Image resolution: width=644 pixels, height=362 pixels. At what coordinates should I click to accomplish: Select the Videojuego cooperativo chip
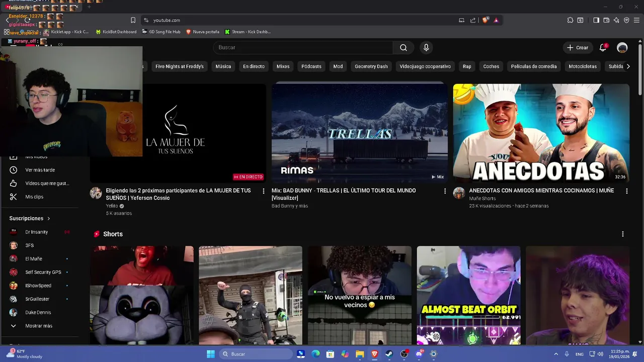pyautogui.click(x=425, y=66)
